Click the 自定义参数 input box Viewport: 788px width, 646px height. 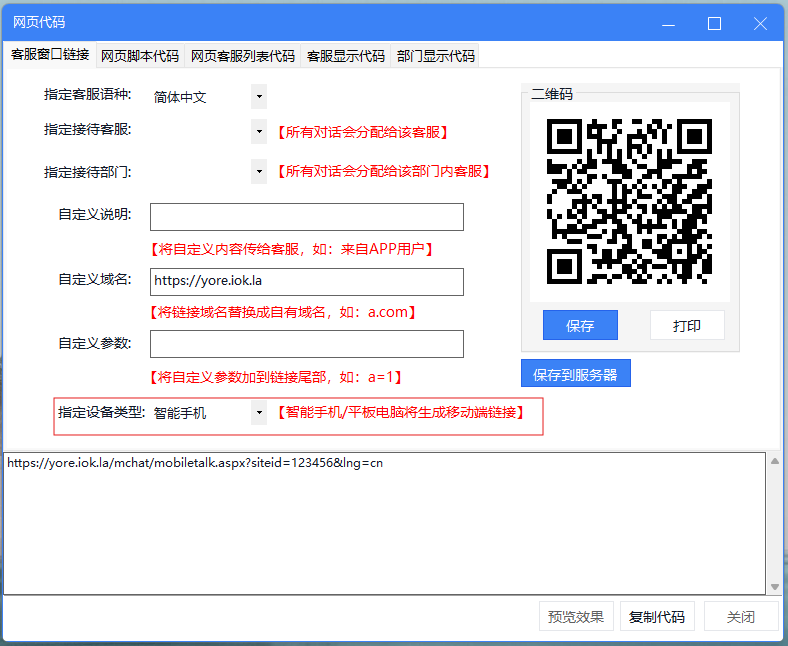[x=307, y=344]
